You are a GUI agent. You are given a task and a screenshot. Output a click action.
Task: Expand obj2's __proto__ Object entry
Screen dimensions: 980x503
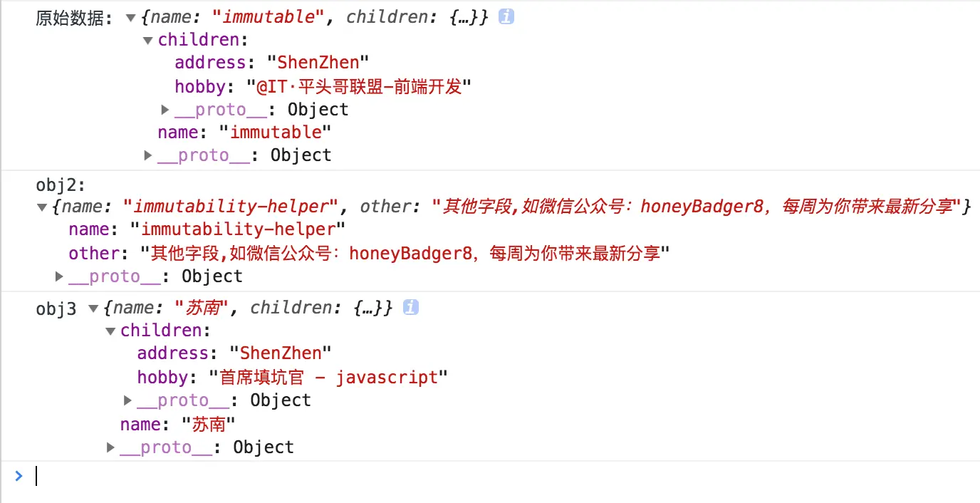pos(58,276)
